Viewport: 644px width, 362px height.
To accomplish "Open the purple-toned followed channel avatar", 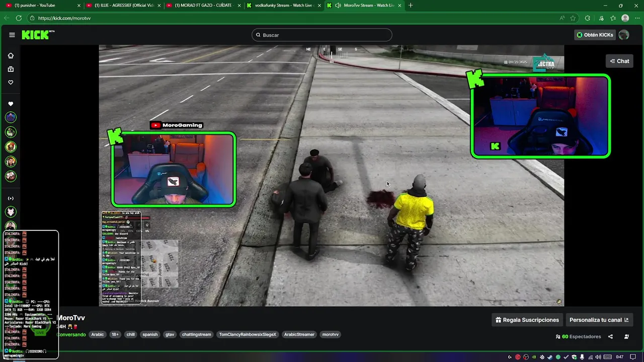I will pyautogui.click(x=11, y=117).
